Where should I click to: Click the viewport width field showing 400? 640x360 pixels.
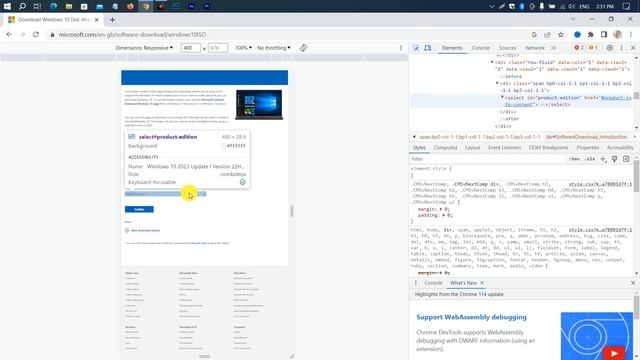[191, 48]
